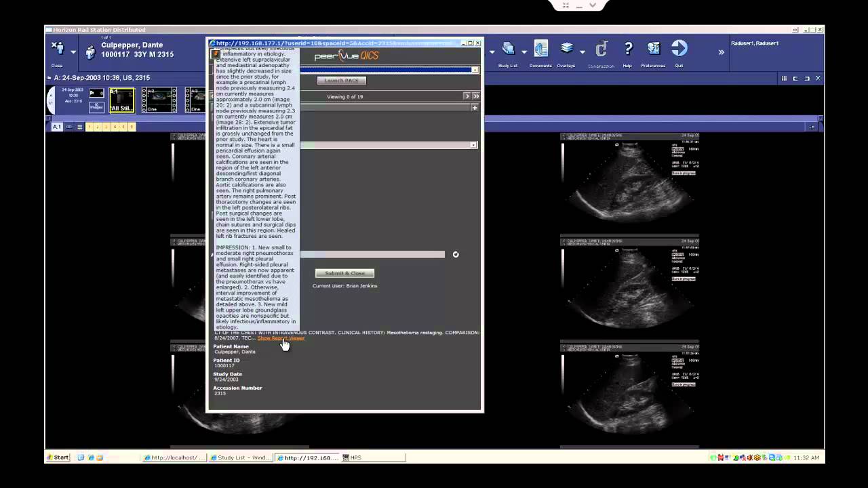Open the Preferences toolbar icon
The height and width of the screenshot is (488, 868).
pos(653,49)
